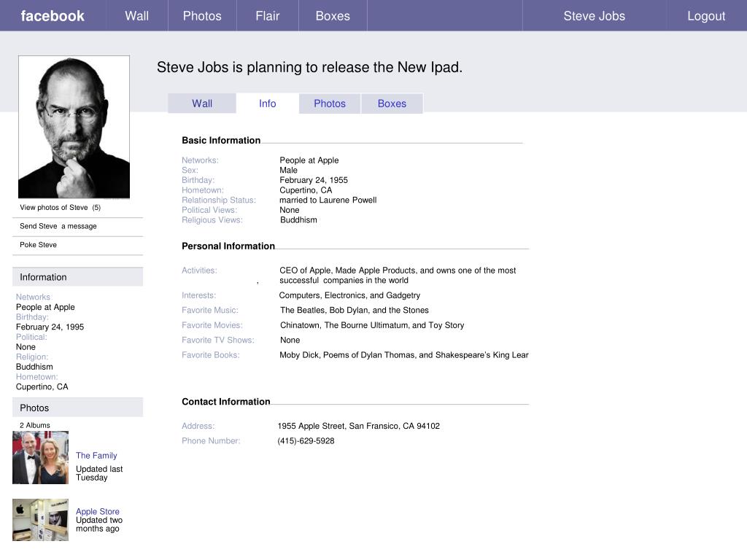Open the Apple Store album thumbnail
The image size is (747, 560).
coord(41,520)
